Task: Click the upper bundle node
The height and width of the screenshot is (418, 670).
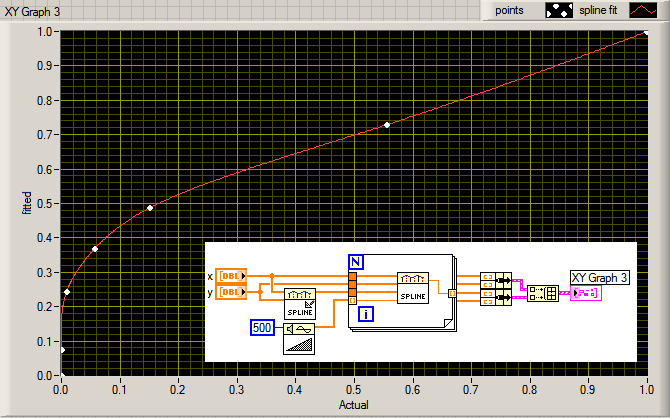Action: click(496, 280)
